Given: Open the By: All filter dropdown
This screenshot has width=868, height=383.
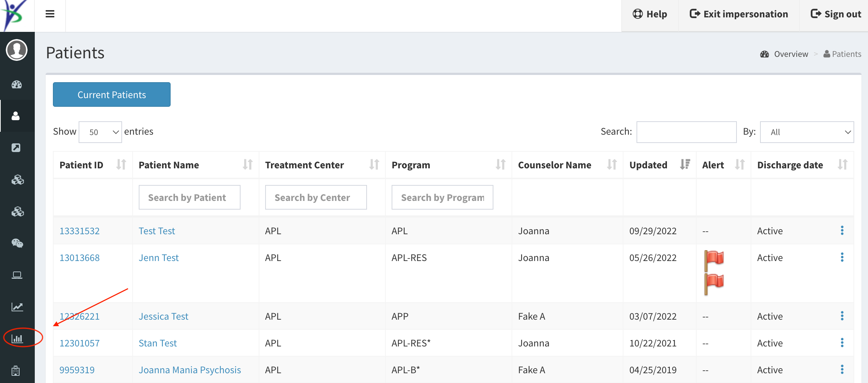Looking at the screenshot, I should pos(807,132).
